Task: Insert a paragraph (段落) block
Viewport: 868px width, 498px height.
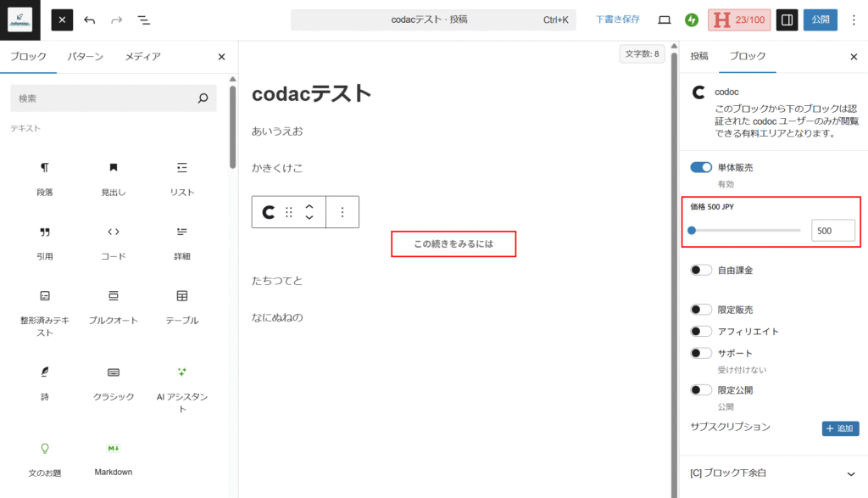Action: click(45, 179)
